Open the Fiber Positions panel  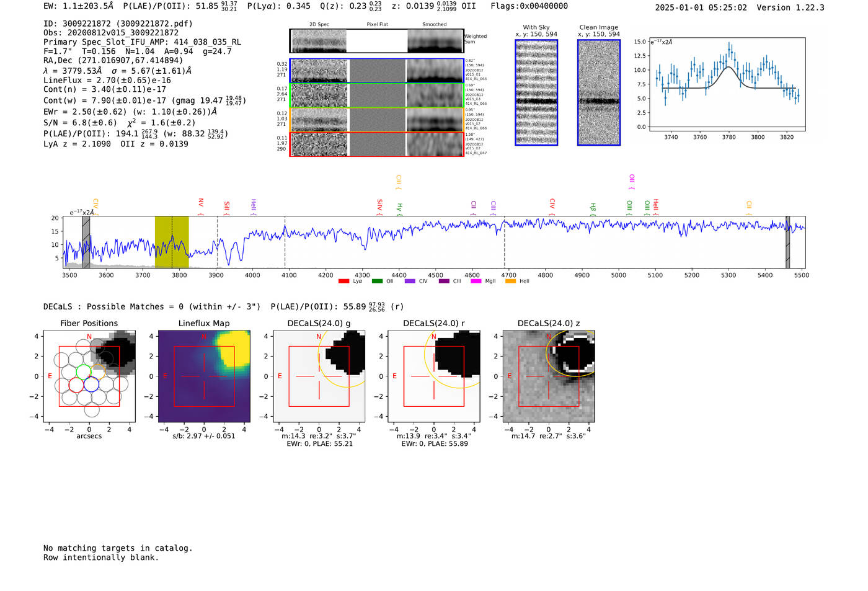click(x=89, y=376)
